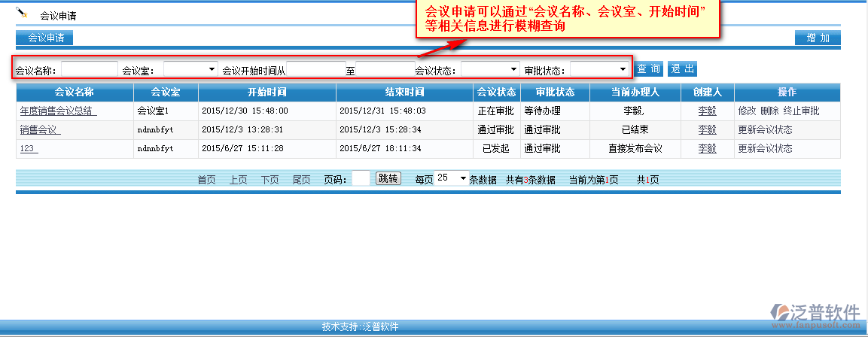Expand the 审批状态 dropdown

[x=599, y=69]
